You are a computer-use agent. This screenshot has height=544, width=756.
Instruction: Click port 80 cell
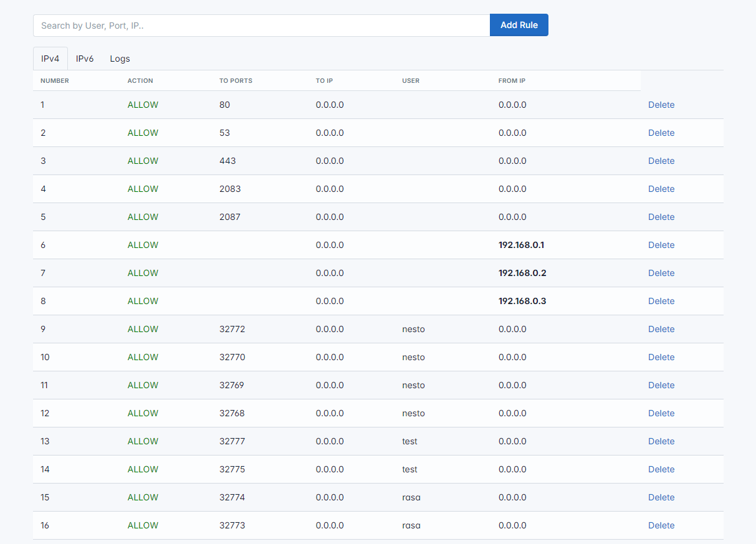click(x=224, y=105)
